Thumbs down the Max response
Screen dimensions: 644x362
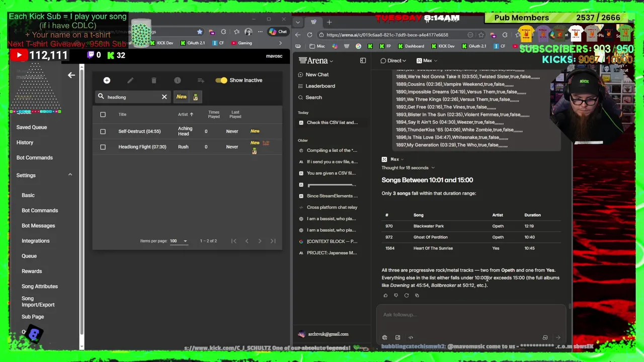pyautogui.click(x=396, y=295)
